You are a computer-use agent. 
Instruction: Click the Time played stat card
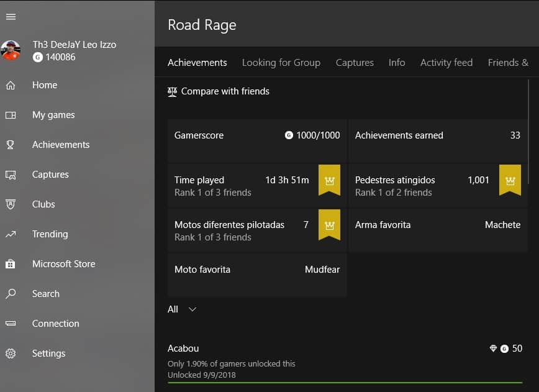coord(257,186)
